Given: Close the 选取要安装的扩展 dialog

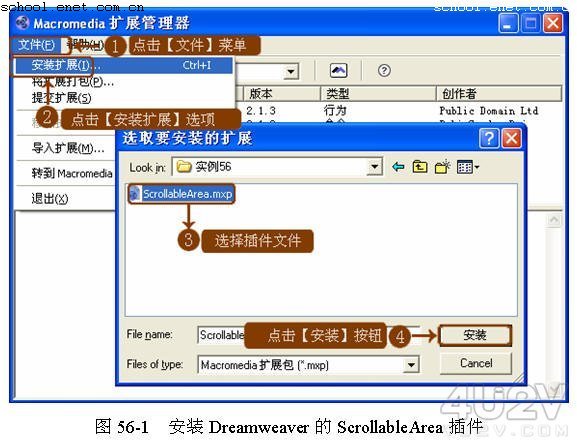Looking at the screenshot, I should (511, 139).
